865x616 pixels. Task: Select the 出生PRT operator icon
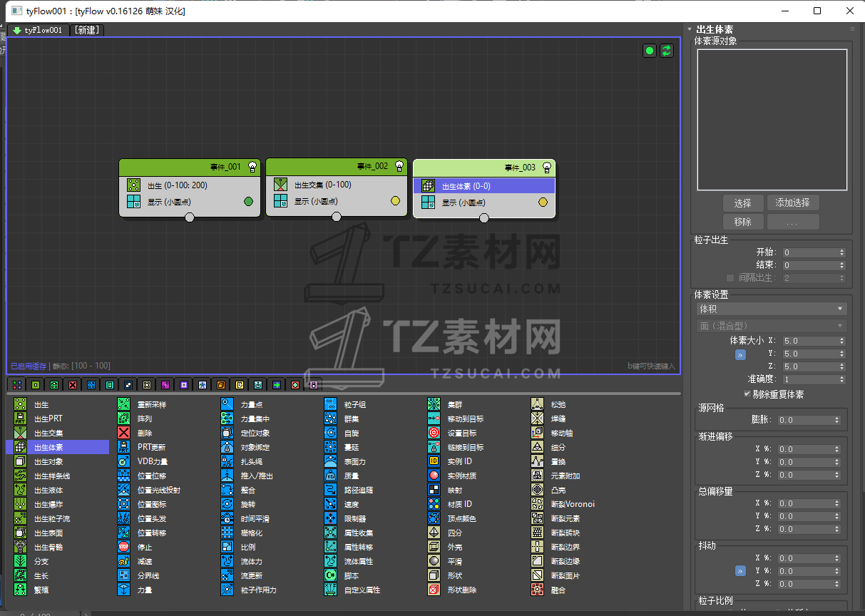(21, 419)
